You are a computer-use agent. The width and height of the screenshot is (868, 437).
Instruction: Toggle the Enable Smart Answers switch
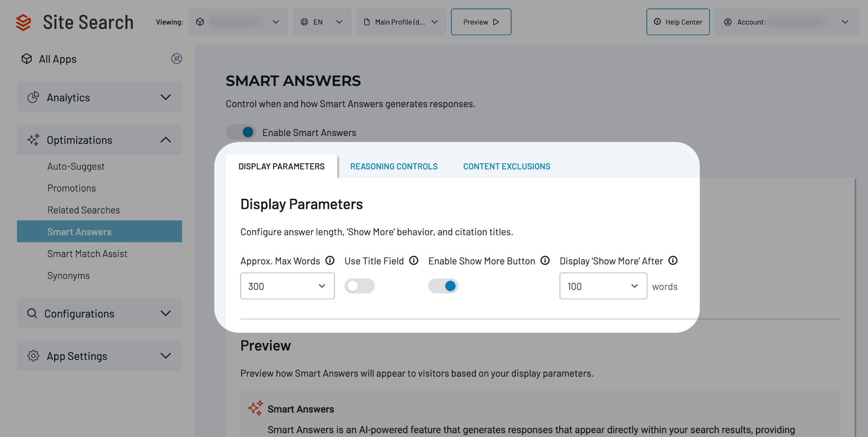[241, 132]
